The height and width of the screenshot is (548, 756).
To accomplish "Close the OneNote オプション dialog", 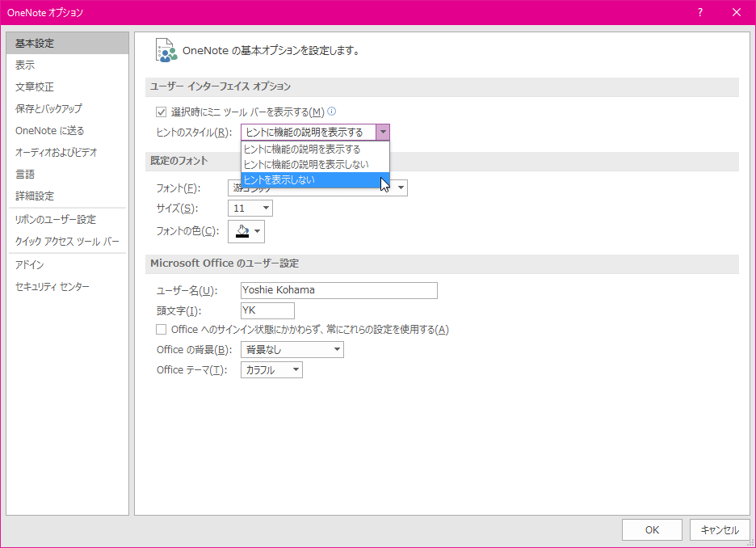I will [737, 13].
